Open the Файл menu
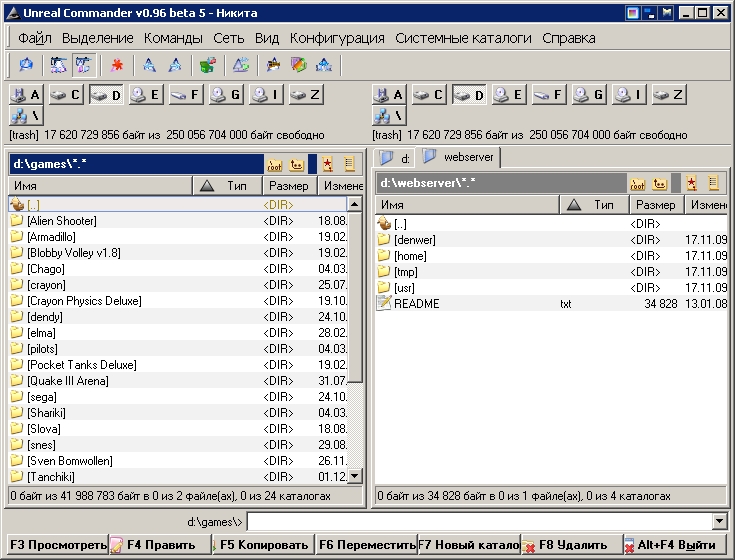Screen dimensions: 735x560 34,38
